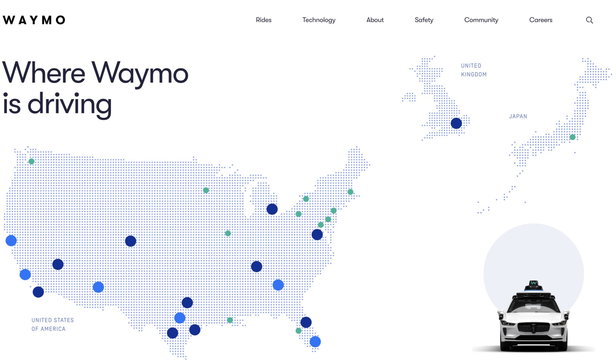Image resolution: width=616 pixels, height=364 pixels.
Task: Select the dark blue dot on United Kingdom map
Action: tap(456, 123)
